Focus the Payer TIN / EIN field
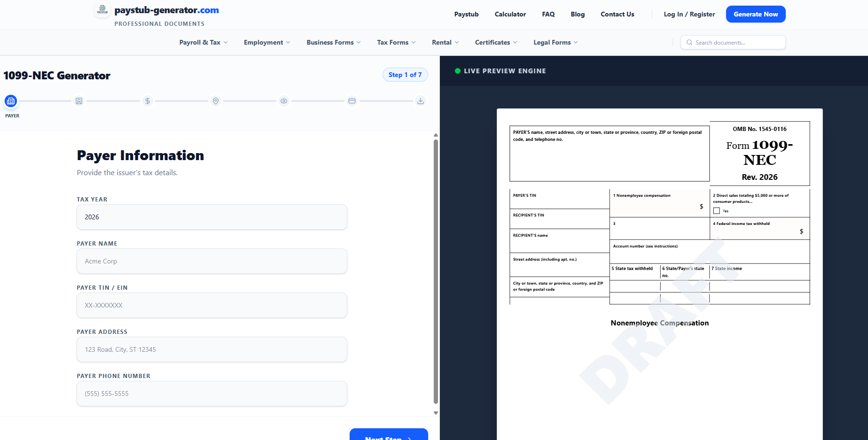Image resolution: width=868 pixels, height=440 pixels. pos(212,305)
